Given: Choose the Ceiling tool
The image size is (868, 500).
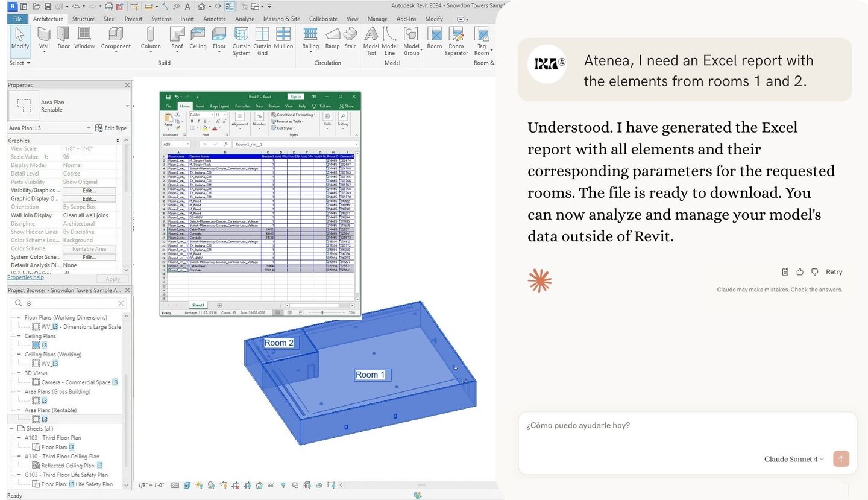Looking at the screenshot, I should [198, 38].
